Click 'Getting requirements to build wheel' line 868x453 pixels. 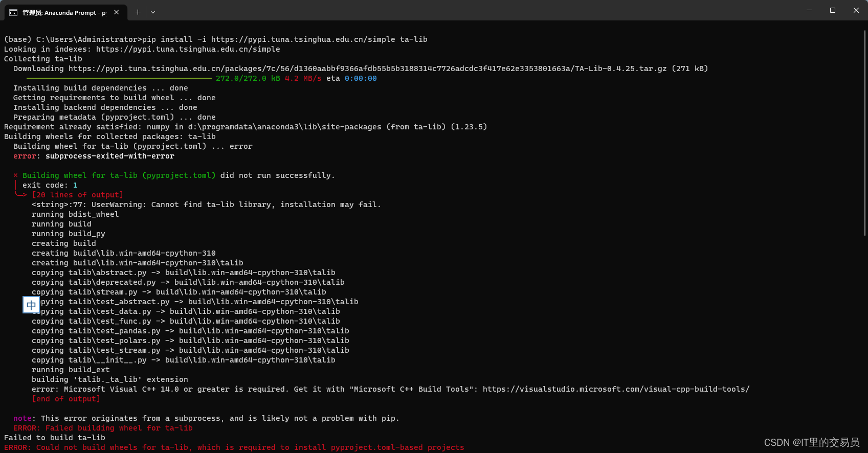tap(115, 98)
